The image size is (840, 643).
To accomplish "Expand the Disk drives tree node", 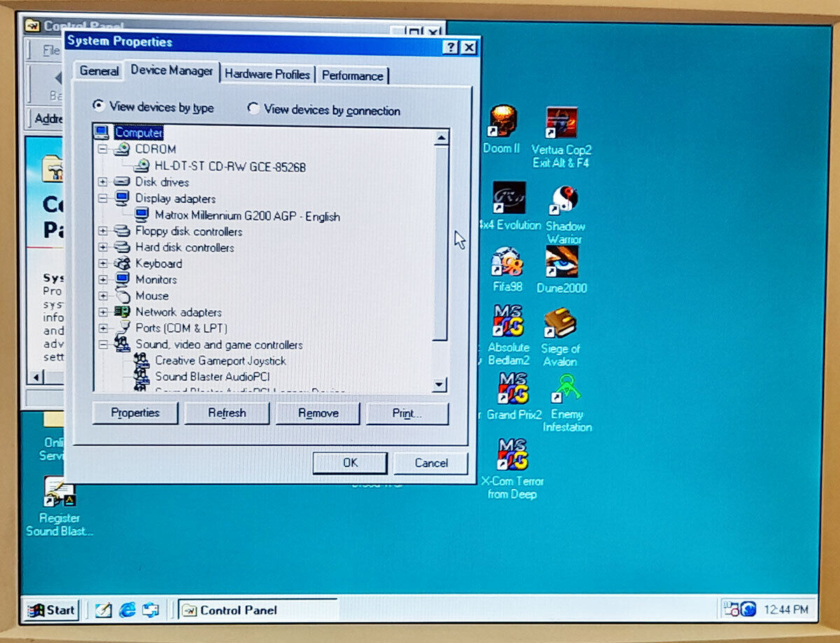I will point(103,182).
